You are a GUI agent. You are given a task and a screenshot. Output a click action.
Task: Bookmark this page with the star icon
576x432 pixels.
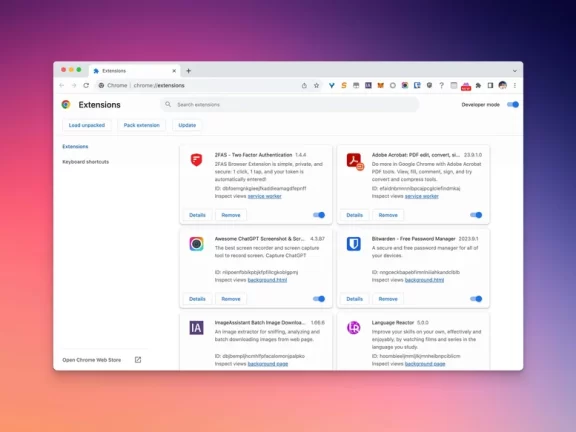tap(316, 86)
